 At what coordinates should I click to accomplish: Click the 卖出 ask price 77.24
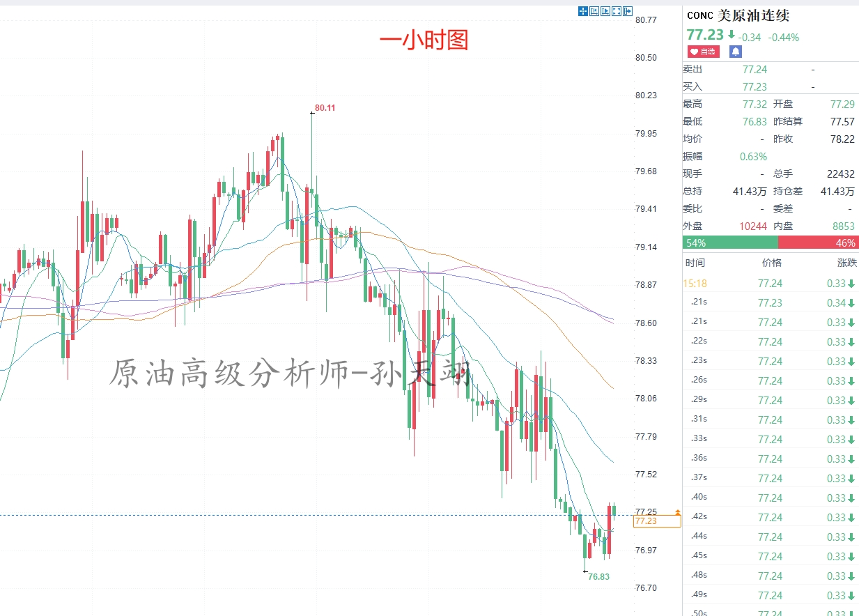pos(754,69)
